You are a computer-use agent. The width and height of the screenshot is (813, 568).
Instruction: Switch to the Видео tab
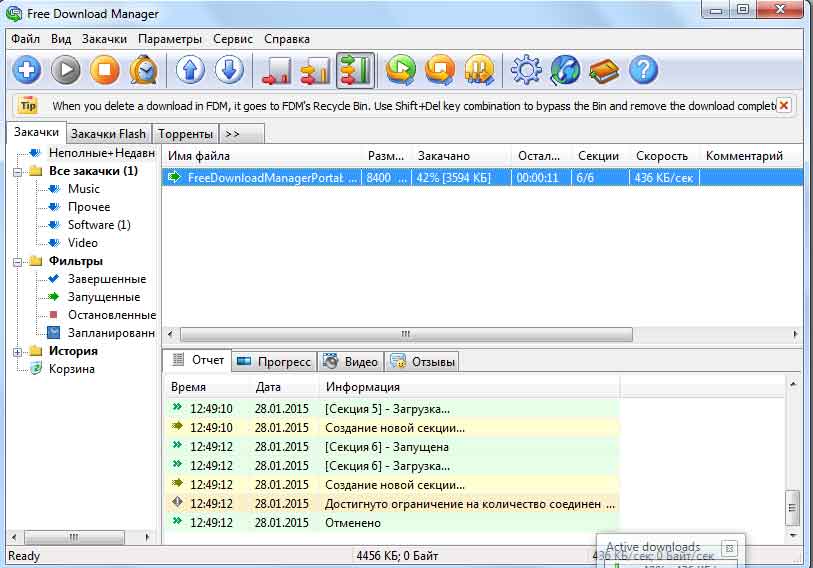(350, 362)
